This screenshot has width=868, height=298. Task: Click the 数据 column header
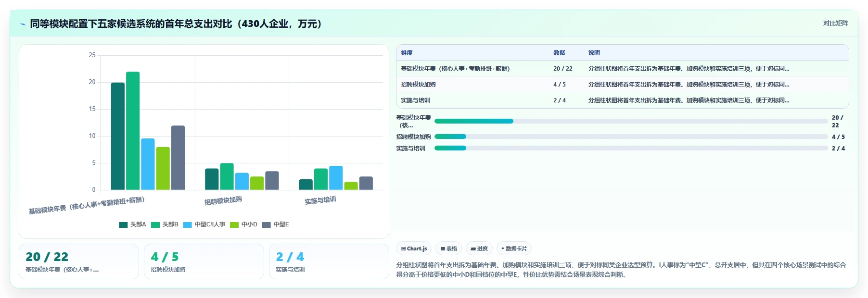pyautogui.click(x=559, y=53)
